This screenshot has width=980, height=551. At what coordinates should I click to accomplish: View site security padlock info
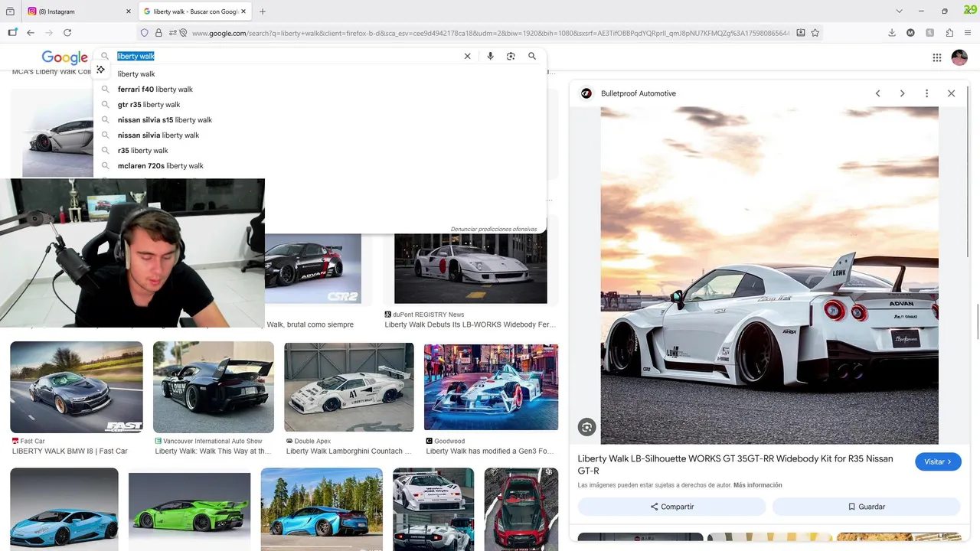pos(158,33)
